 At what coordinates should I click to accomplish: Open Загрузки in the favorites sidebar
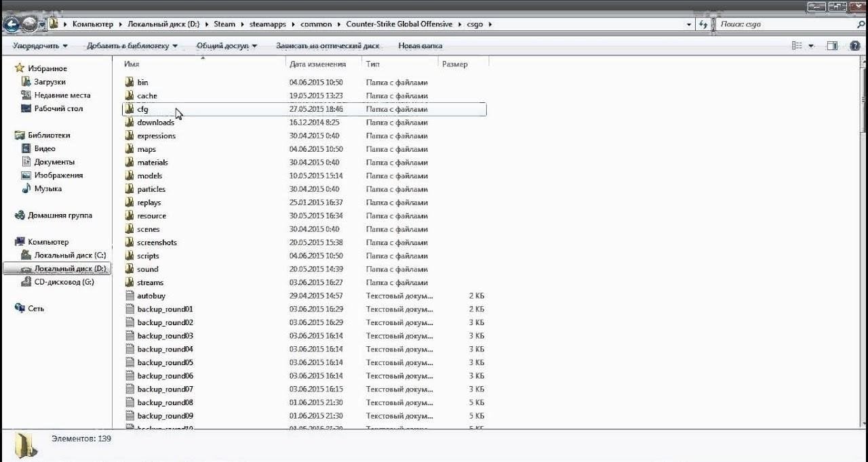pyautogui.click(x=50, y=82)
